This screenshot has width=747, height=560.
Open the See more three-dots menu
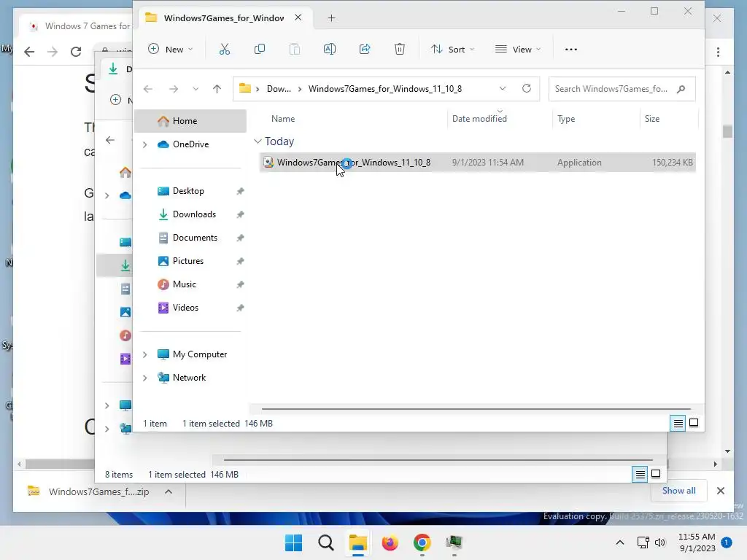pos(570,49)
